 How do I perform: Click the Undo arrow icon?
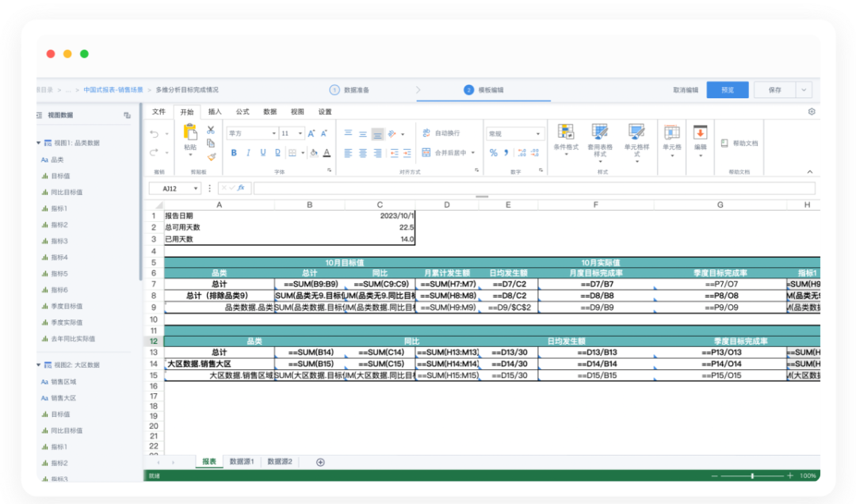(x=154, y=134)
